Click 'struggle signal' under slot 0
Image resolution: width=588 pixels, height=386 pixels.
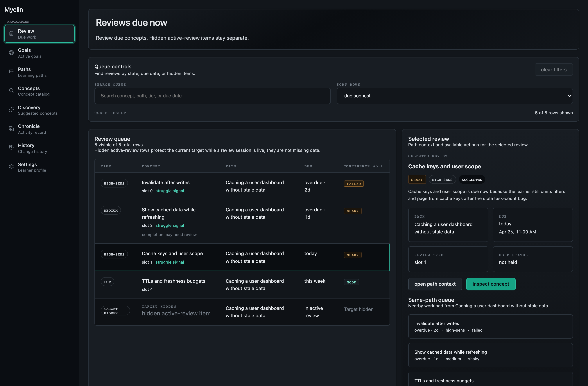tap(170, 191)
